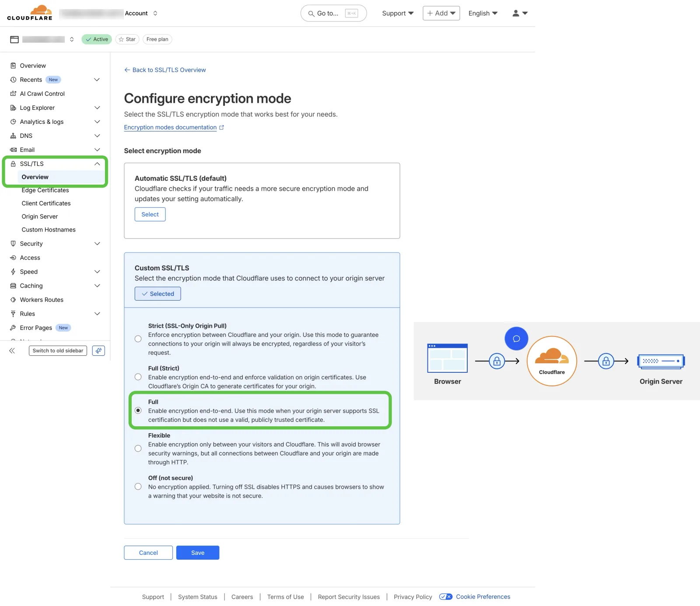Click the cookie preferences toggle icon
This screenshot has width=700, height=606.
pos(446,597)
